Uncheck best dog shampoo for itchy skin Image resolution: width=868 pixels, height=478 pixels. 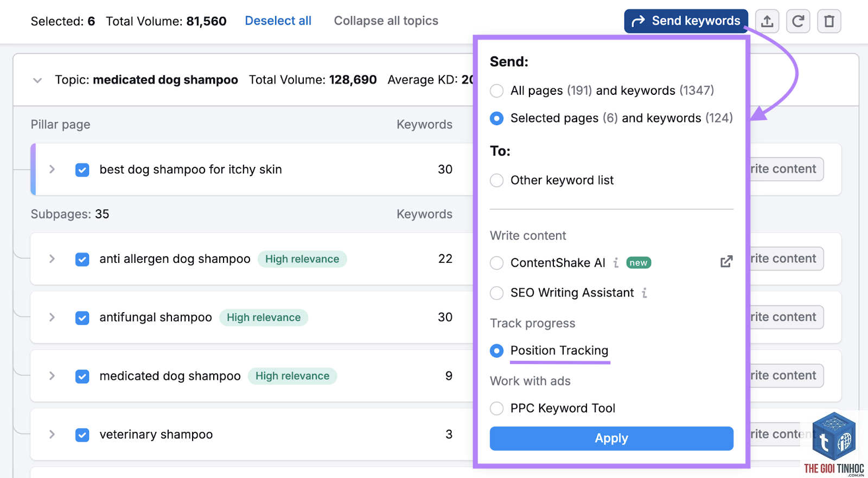[x=82, y=170]
